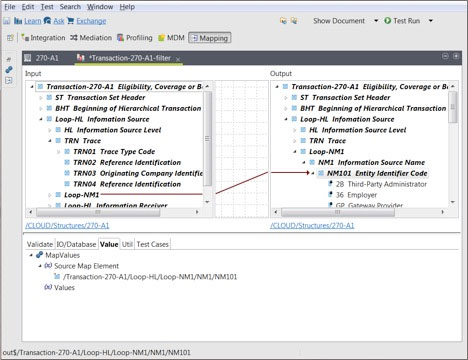The width and height of the screenshot is (468, 360).
Task: Click the Test Run button
Action: [402, 21]
